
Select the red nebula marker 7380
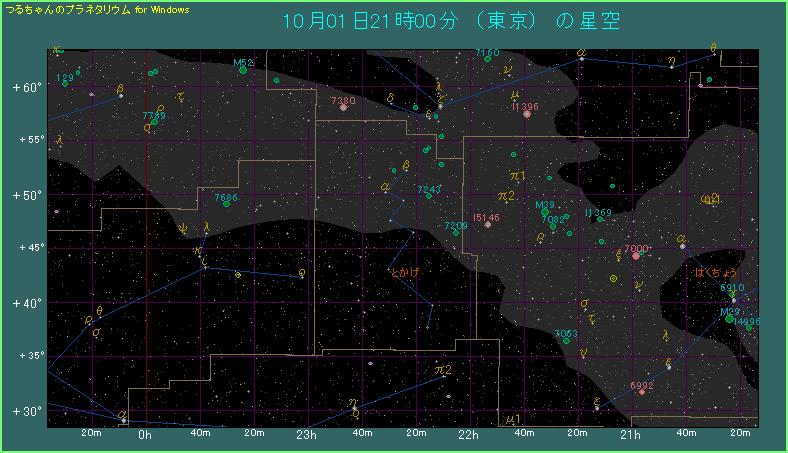tap(343, 107)
